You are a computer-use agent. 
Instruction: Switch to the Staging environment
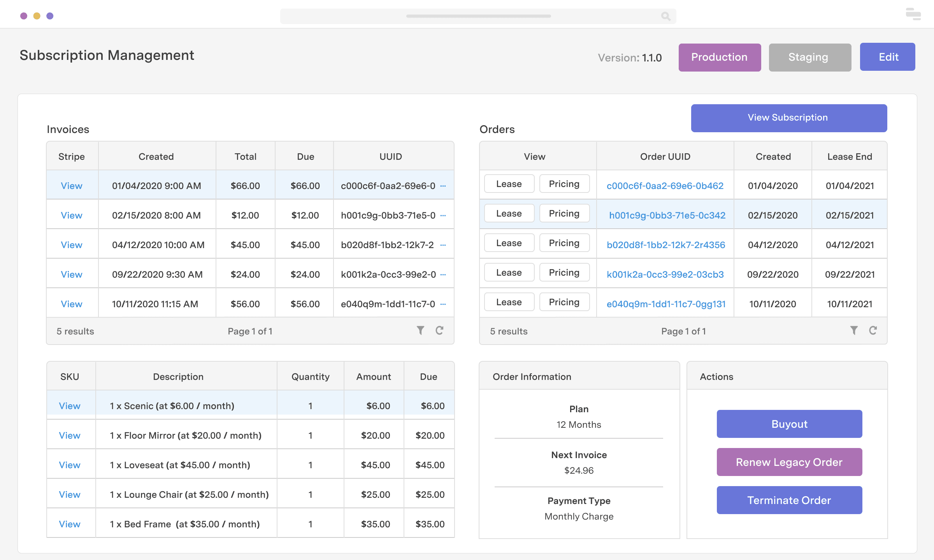[809, 57]
